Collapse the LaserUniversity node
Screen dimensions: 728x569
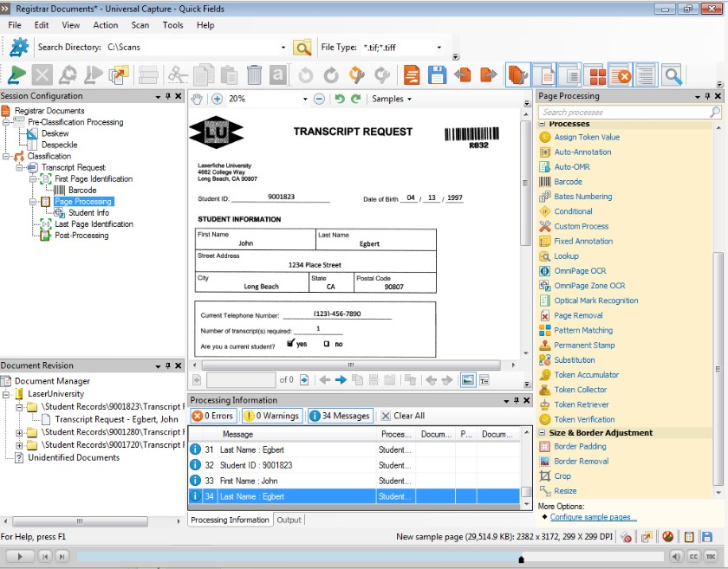(x=6, y=394)
